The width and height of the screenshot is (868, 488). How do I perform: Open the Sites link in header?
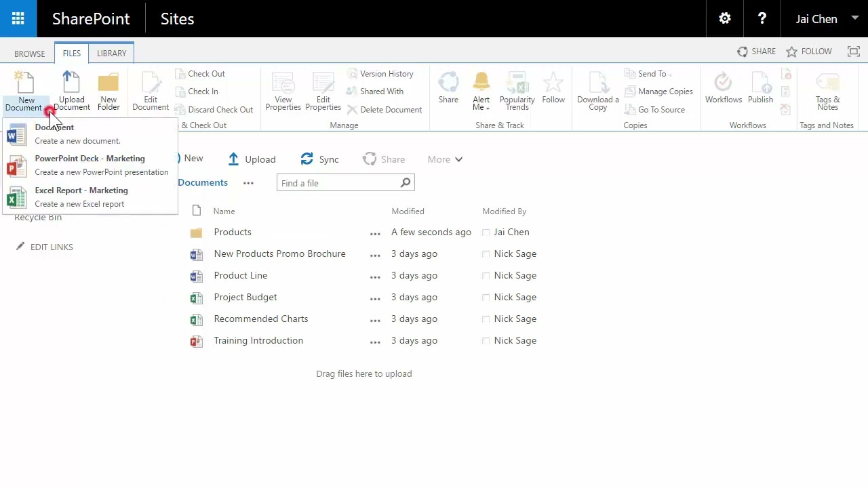(x=177, y=19)
